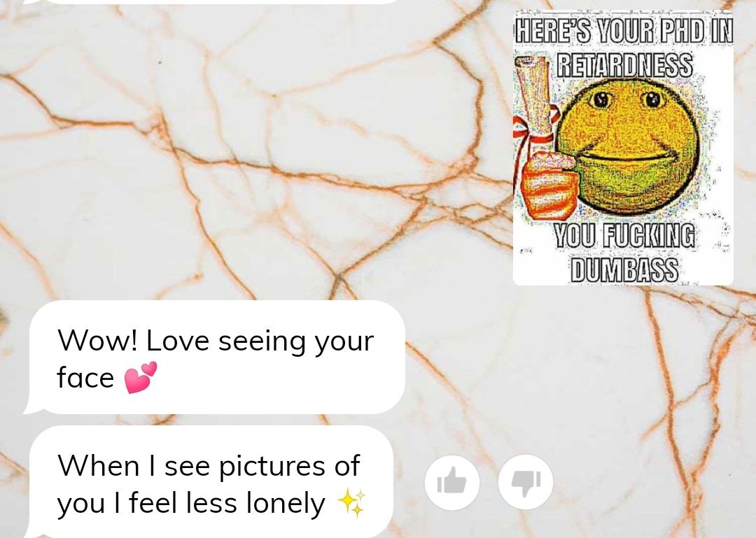Click the orange fist holding the diploma
Image resolution: width=756 pixels, height=538 pixels.
pyautogui.click(x=548, y=183)
